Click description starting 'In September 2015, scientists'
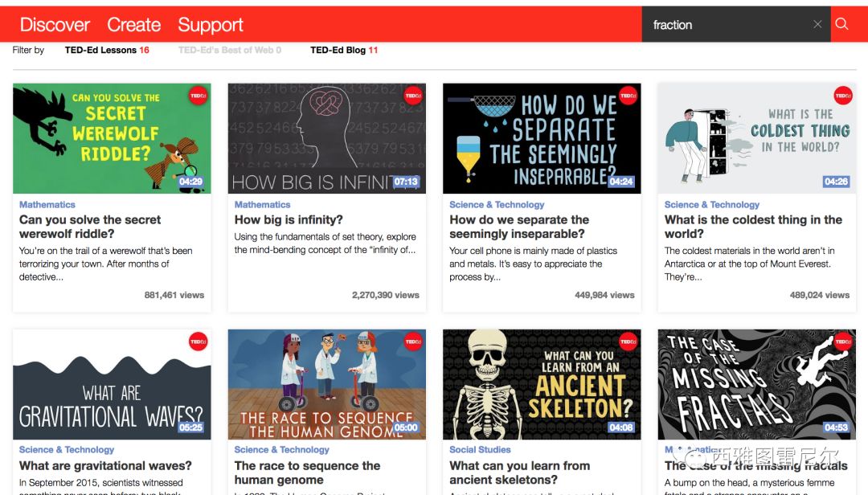The height and width of the screenshot is (495, 868). 100,487
